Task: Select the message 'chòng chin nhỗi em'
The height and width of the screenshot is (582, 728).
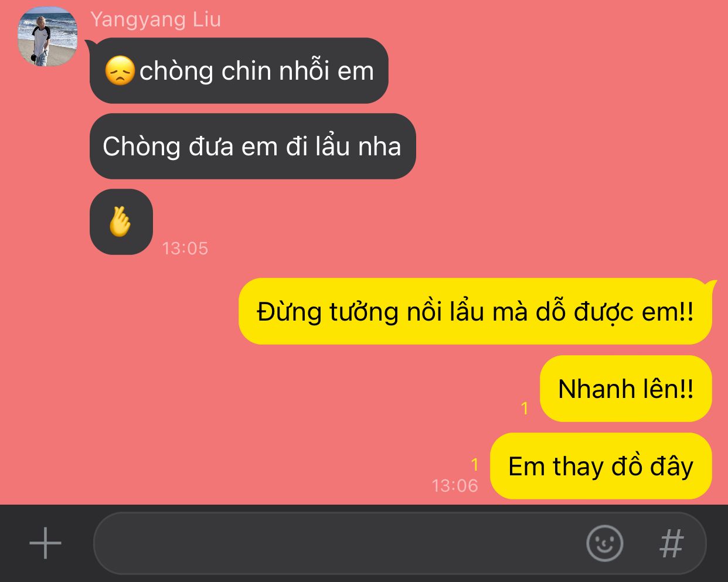Action: coord(239,71)
